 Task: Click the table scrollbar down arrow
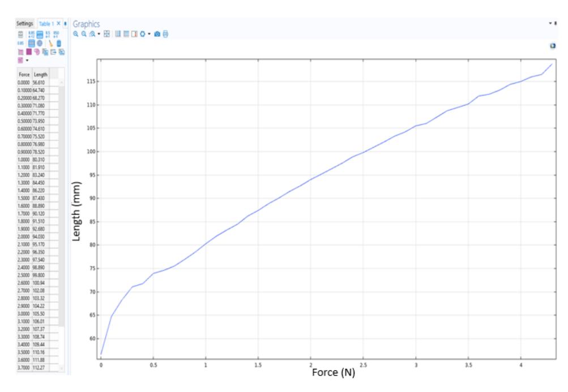(x=62, y=368)
